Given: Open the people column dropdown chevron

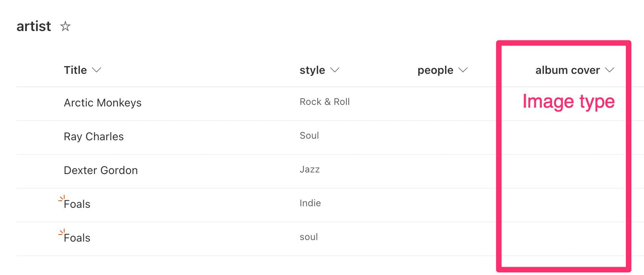Looking at the screenshot, I should 463,70.
